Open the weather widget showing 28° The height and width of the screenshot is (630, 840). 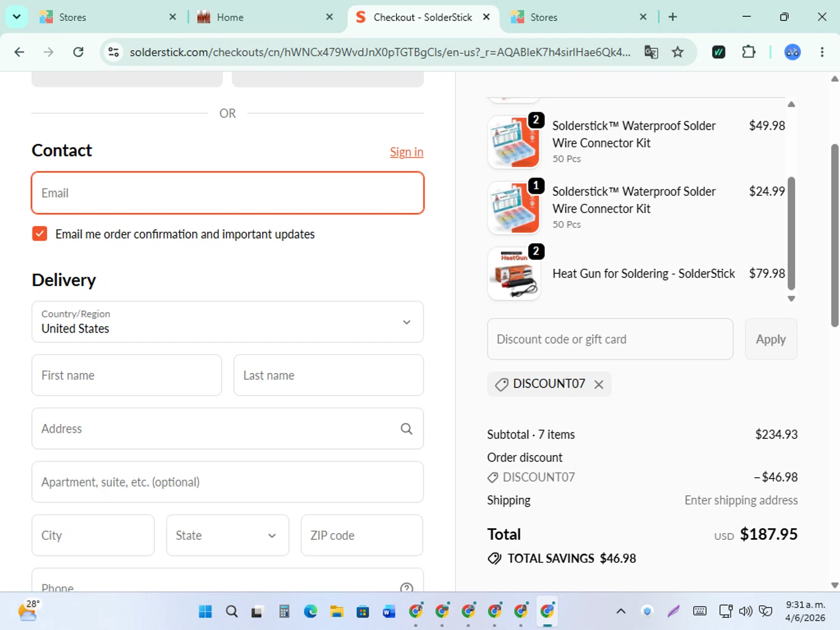coord(28,611)
